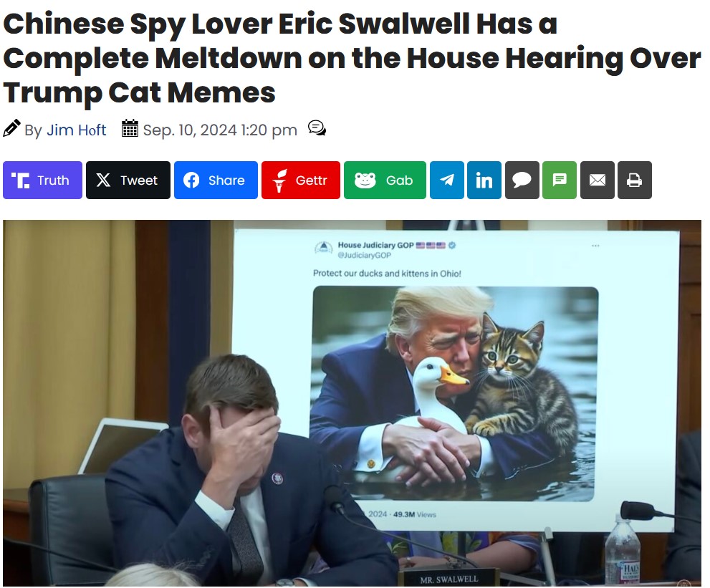Click the X Tweet share button

point(128,180)
